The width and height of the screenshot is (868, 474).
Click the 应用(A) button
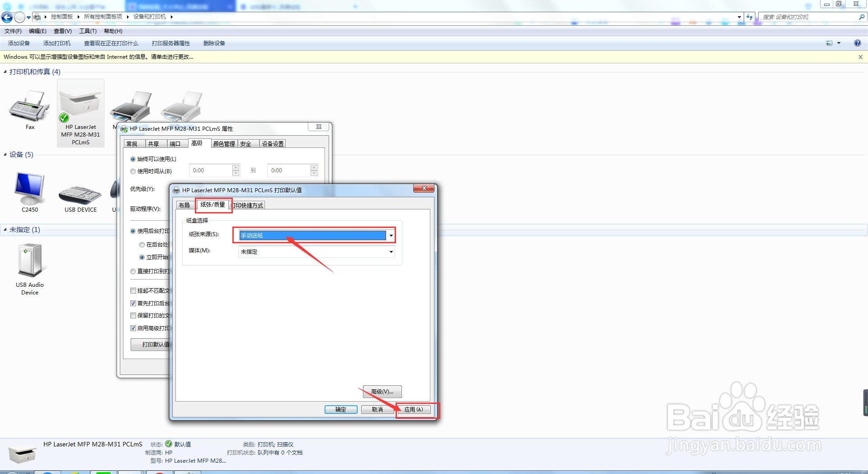(414, 410)
